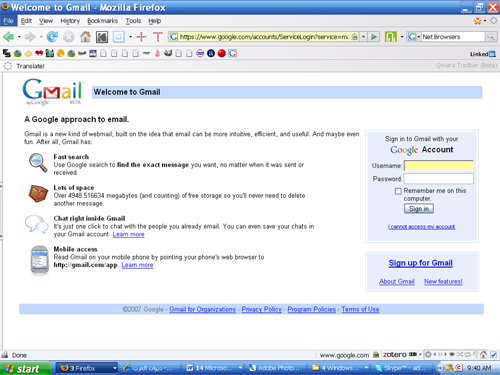Click the green Back arrow button
This screenshot has height=375, width=500.
coord(8,37)
